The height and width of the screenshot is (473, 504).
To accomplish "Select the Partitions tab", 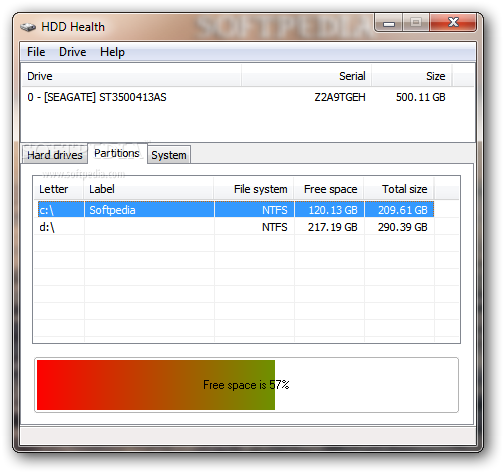I will pos(117,153).
